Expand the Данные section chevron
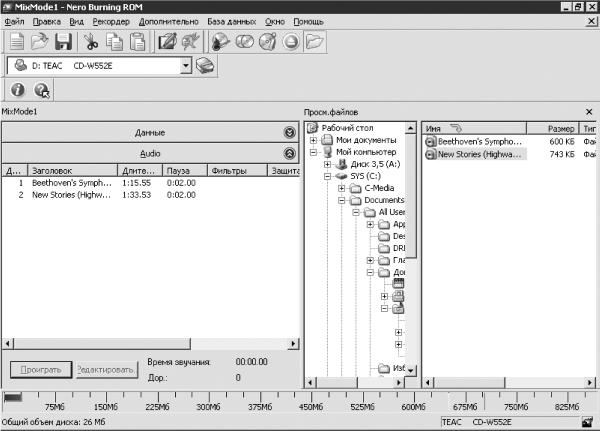 pos(290,132)
